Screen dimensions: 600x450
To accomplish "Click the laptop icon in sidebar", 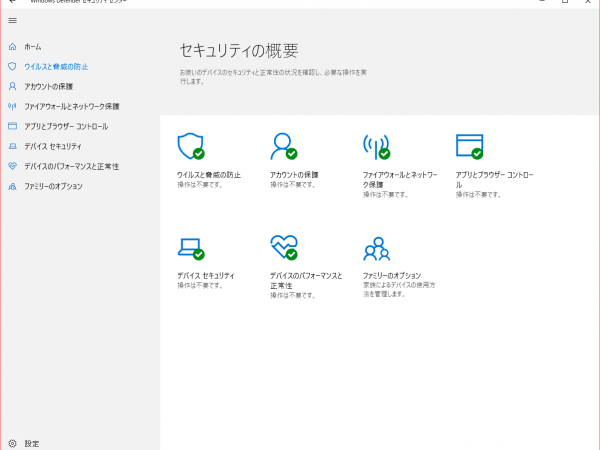I will [x=12, y=146].
